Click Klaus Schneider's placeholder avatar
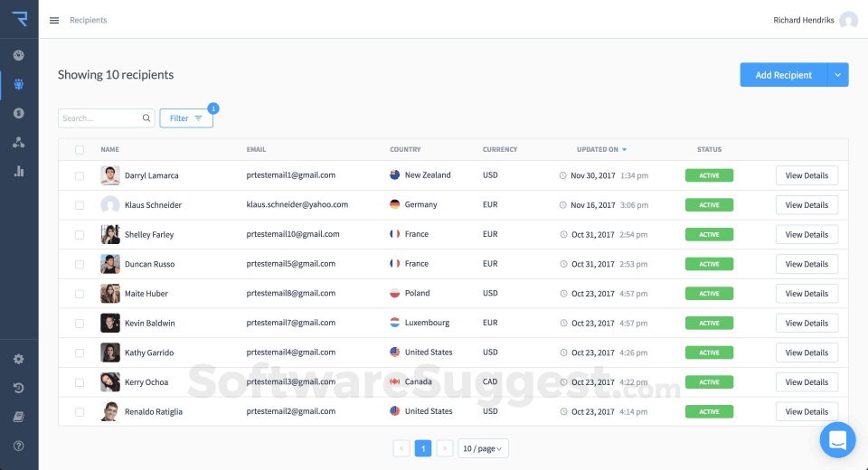This screenshot has width=868, height=470. pos(110,205)
